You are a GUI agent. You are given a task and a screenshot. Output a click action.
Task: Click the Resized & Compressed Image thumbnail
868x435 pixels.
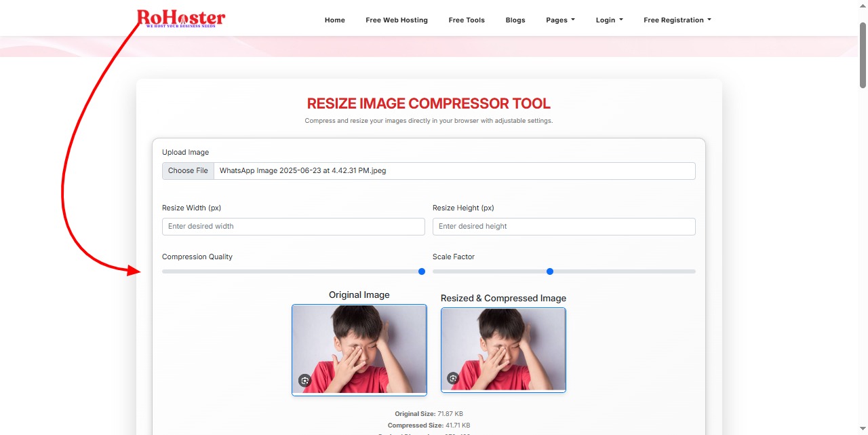[503, 350]
